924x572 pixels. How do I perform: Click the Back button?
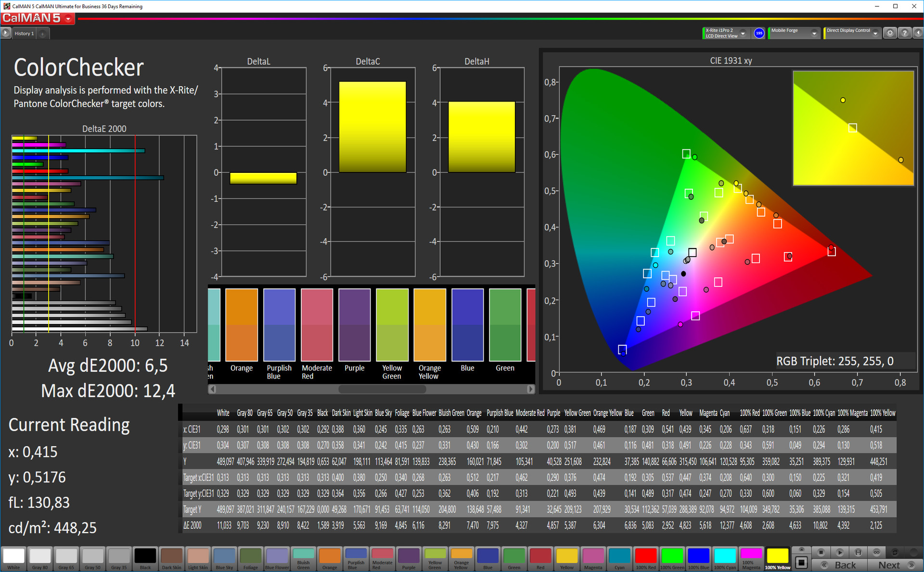[x=839, y=565]
